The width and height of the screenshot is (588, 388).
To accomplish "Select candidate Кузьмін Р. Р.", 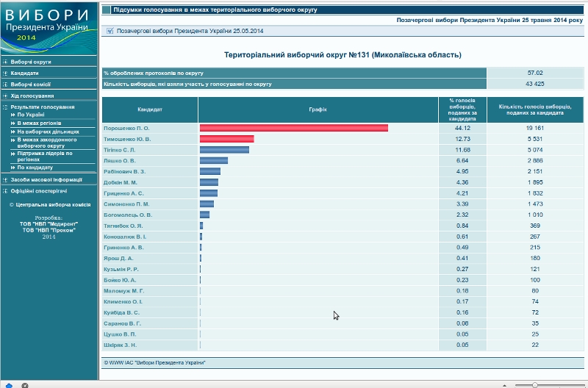I will (121, 270).
